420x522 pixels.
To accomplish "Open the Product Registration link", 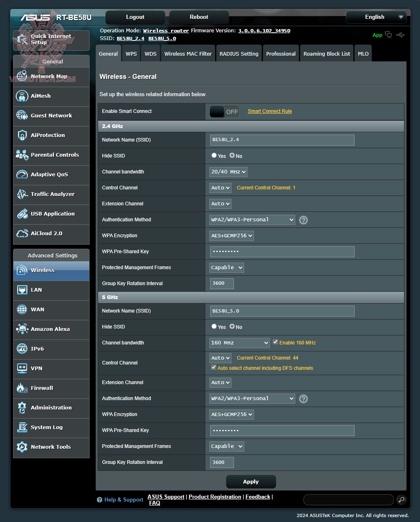I will click(215, 497).
